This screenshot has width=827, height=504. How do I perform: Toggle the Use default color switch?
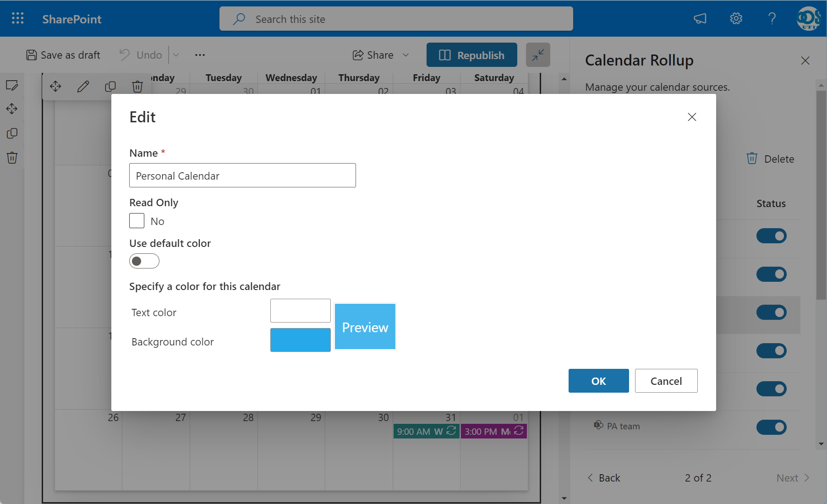coord(144,261)
